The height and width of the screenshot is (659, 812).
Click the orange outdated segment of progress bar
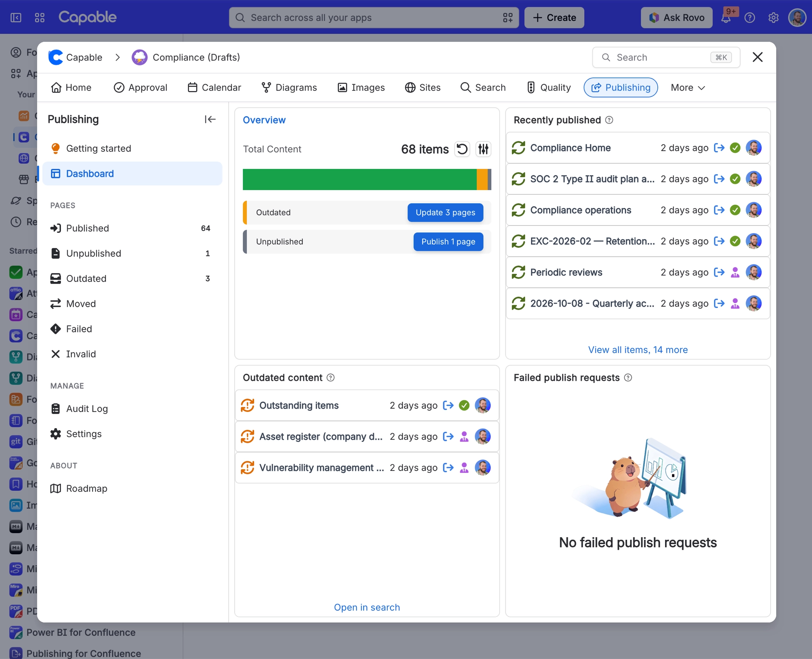pos(482,180)
